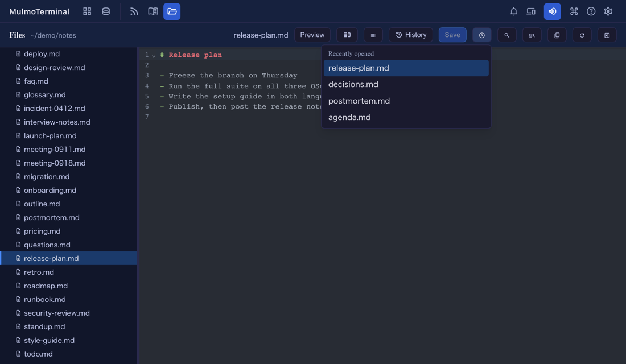Click the Save button

pos(452,35)
